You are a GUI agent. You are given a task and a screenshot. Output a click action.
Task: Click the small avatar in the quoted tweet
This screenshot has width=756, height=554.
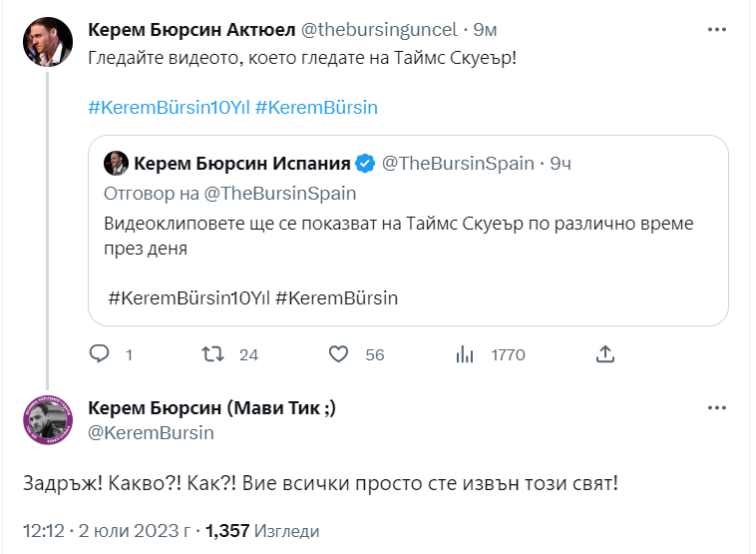(x=115, y=164)
